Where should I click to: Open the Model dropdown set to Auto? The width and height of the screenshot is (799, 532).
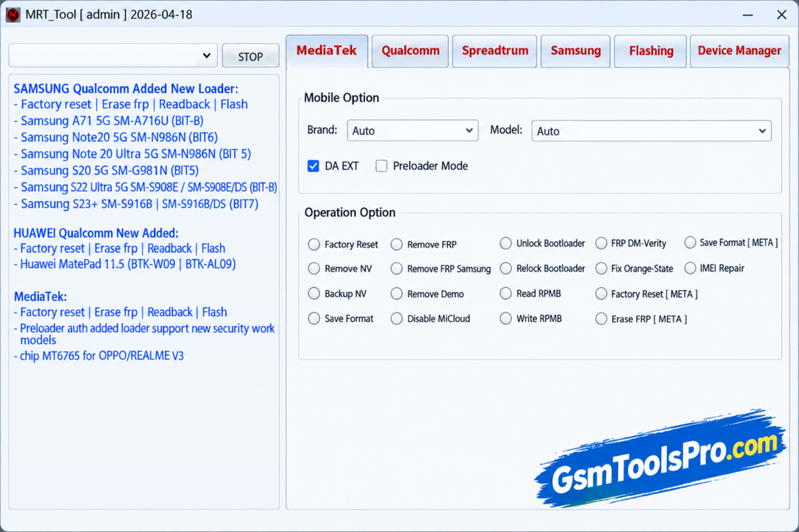(x=652, y=131)
